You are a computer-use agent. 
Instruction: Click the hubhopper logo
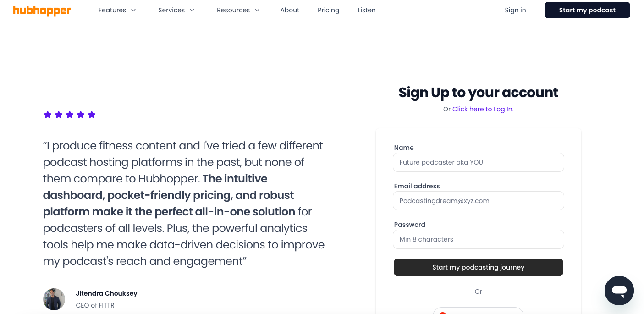[42, 10]
